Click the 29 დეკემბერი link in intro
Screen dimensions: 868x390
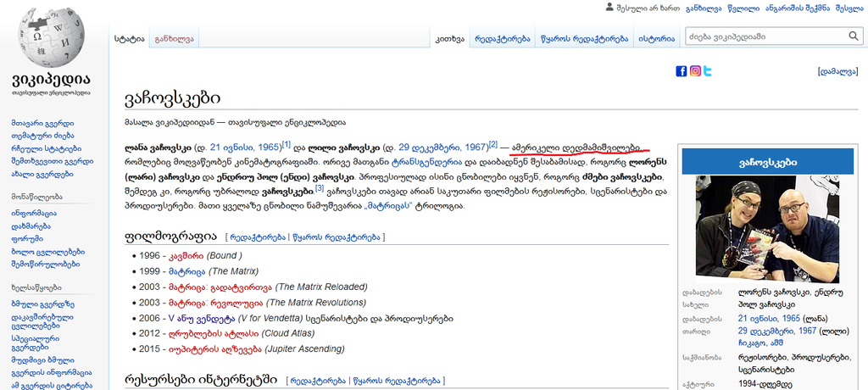[x=431, y=148]
